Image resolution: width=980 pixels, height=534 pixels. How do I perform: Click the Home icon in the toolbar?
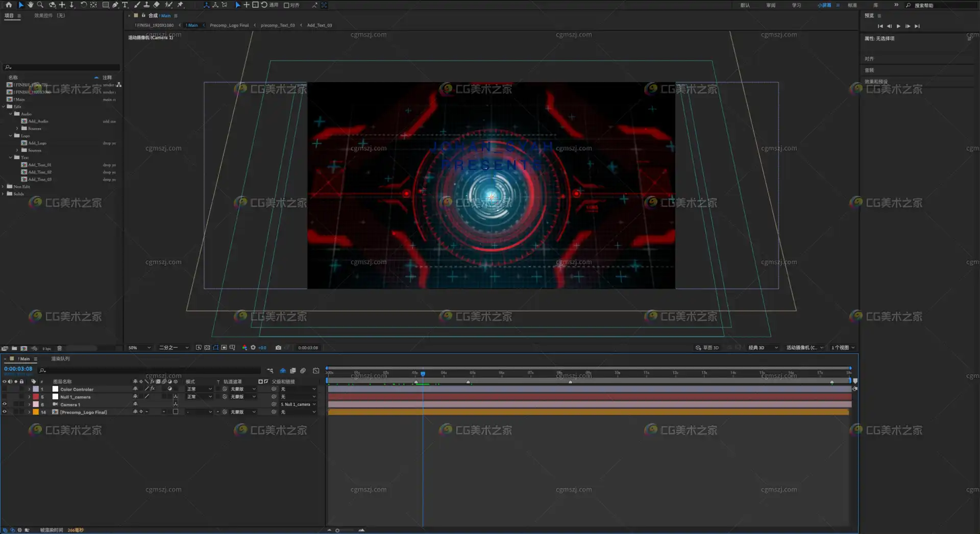9,5
